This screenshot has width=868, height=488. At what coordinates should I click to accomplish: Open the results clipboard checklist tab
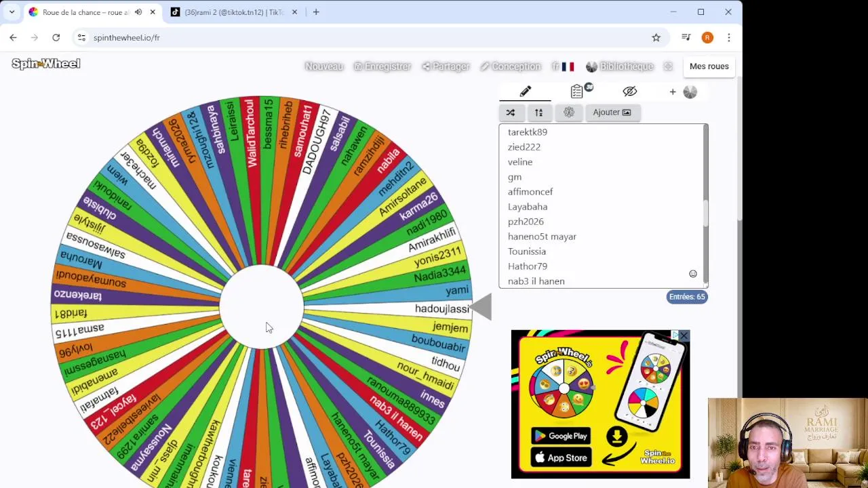coord(577,91)
